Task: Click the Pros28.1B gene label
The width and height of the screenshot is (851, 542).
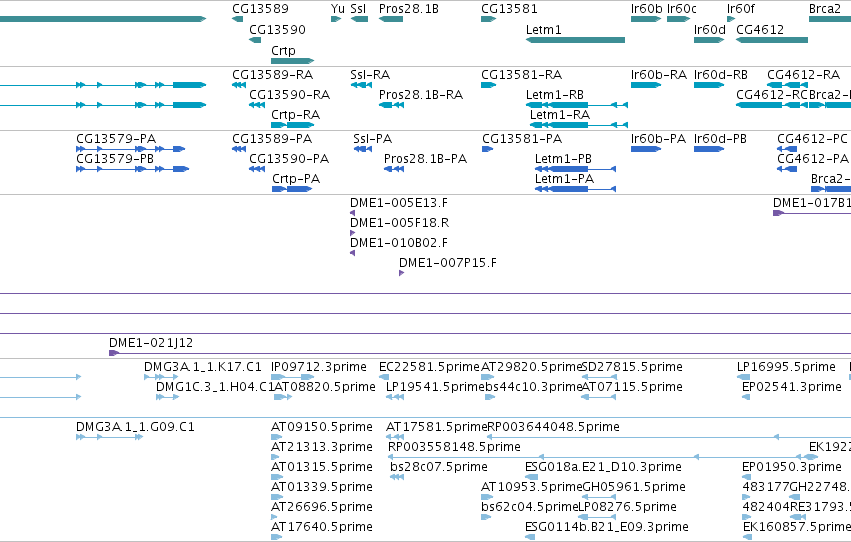Action: 408,9
